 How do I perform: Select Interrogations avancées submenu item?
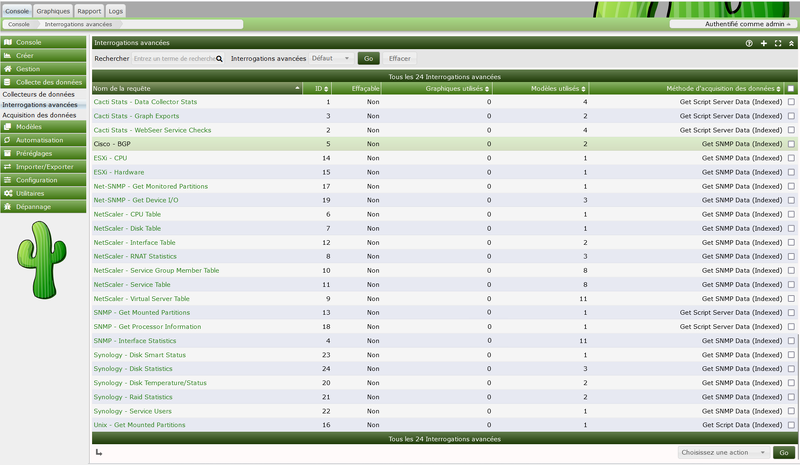[40, 105]
